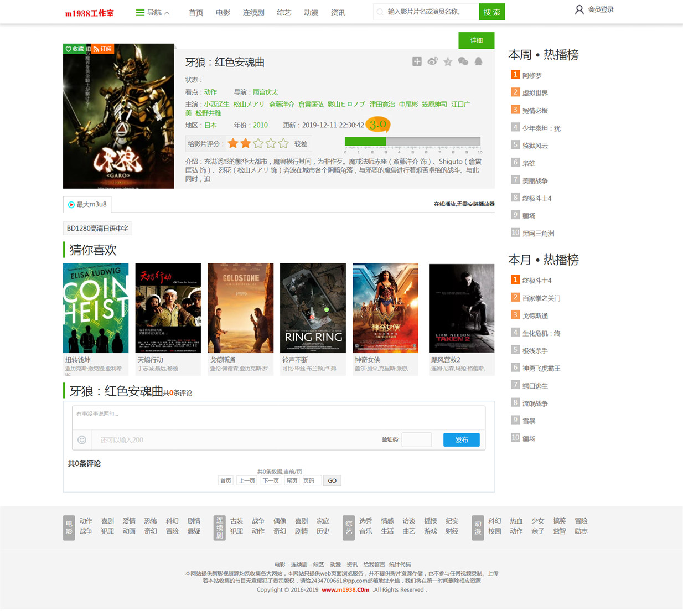Click footer www.m1938.Com link
This screenshot has width=683, height=616.
point(345,590)
